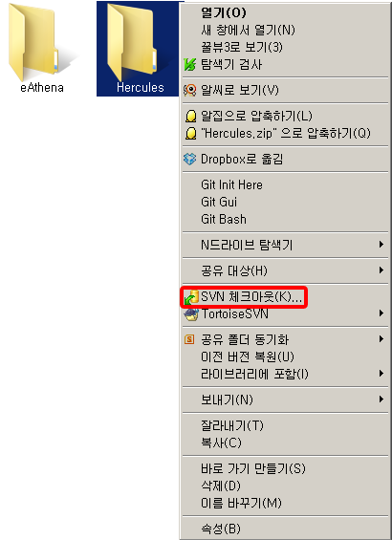Click the 알집으로 압축하기 egg icon
Screen dimensions: 392x540
click(x=190, y=116)
